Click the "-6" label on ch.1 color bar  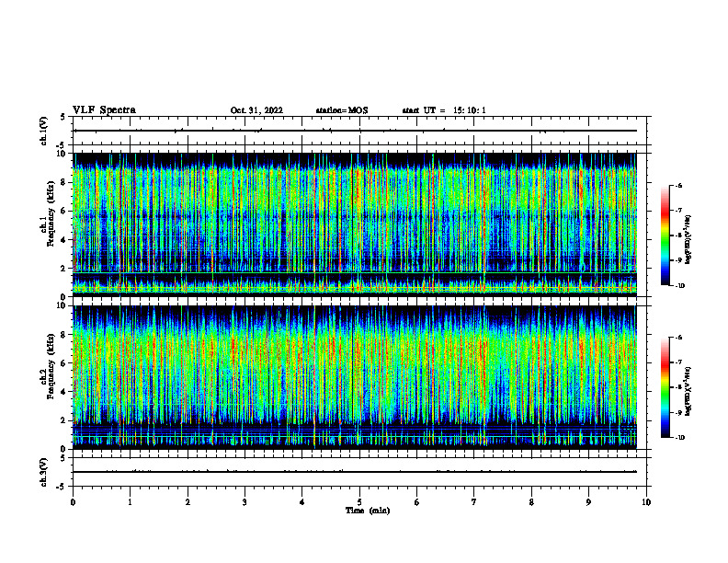pos(678,186)
